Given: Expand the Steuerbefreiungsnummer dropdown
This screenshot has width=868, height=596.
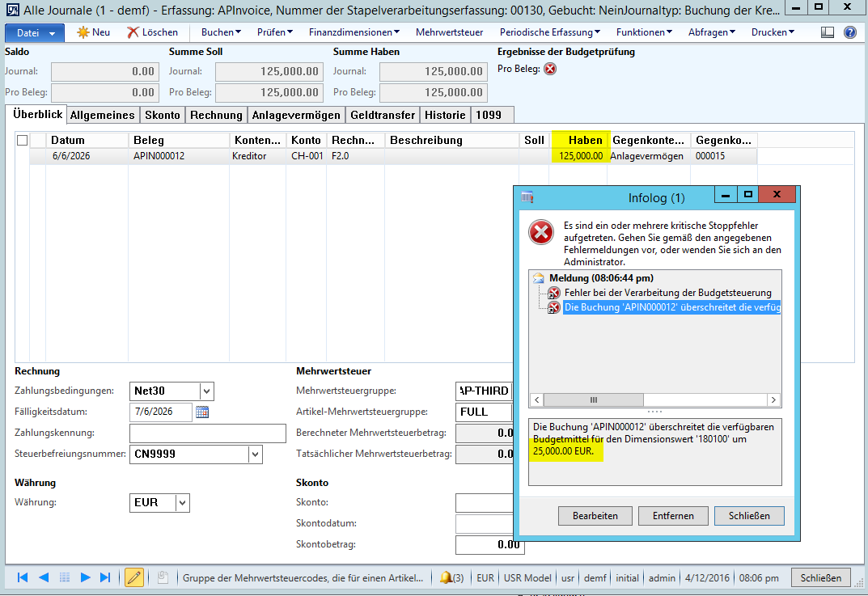Looking at the screenshot, I should (x=255, y=454).
